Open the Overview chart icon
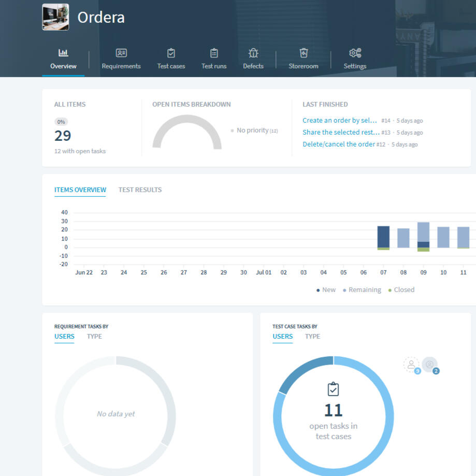Image resolution: width=476 pixels, height=476 pixels. tap(63, 53)
